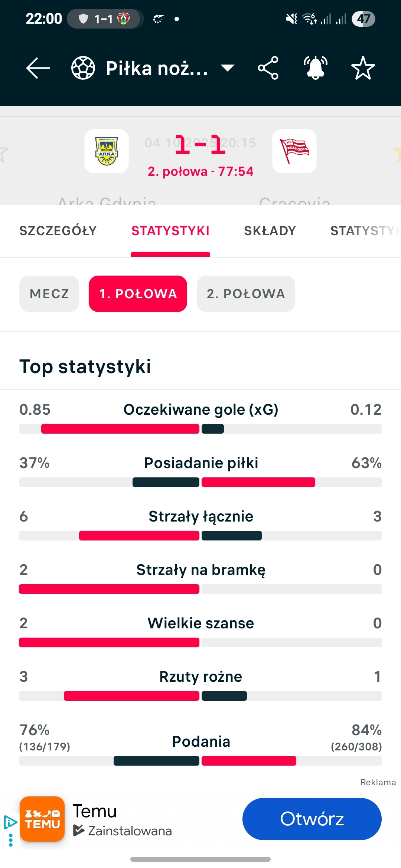Tap the Temu app ad icon
401x868 pixels.
[x=42, y=819]
